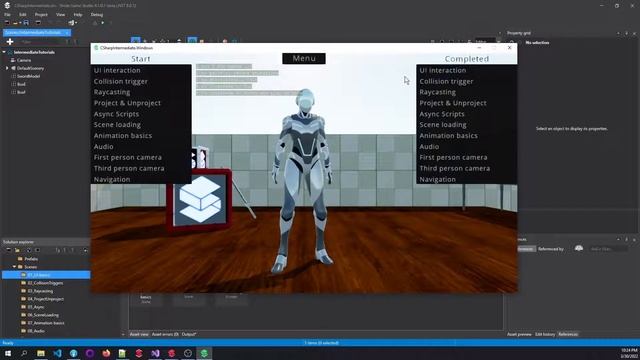Open Visual Studio Code from taskbar
Image resolution: width=640 pixels, height=360 pixels.
coord(57,353)
